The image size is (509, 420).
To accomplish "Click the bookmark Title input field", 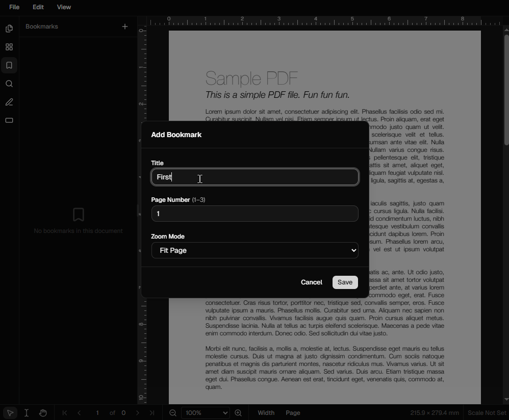I will tap(254, 177).
